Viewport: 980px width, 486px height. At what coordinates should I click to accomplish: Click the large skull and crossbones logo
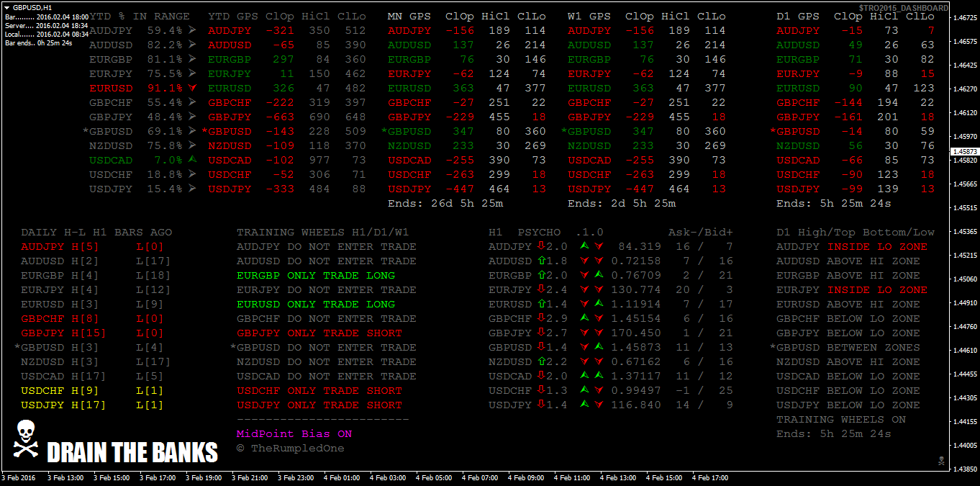click(26, 439)
